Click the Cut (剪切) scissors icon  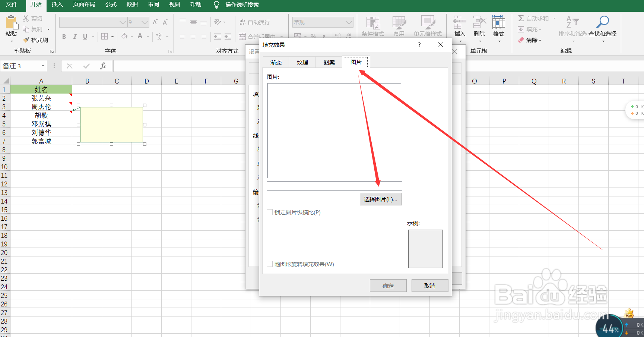click(x=26, y=18)
